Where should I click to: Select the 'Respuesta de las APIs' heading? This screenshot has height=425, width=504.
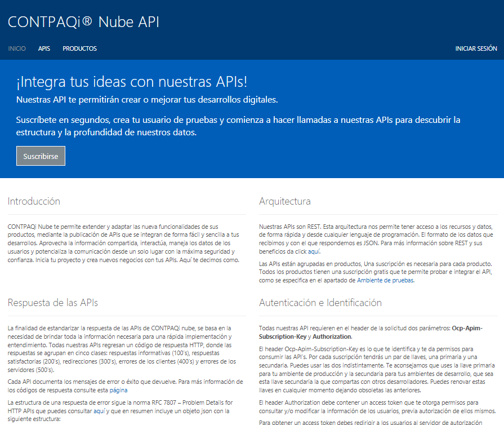click(x=53, y=303)
